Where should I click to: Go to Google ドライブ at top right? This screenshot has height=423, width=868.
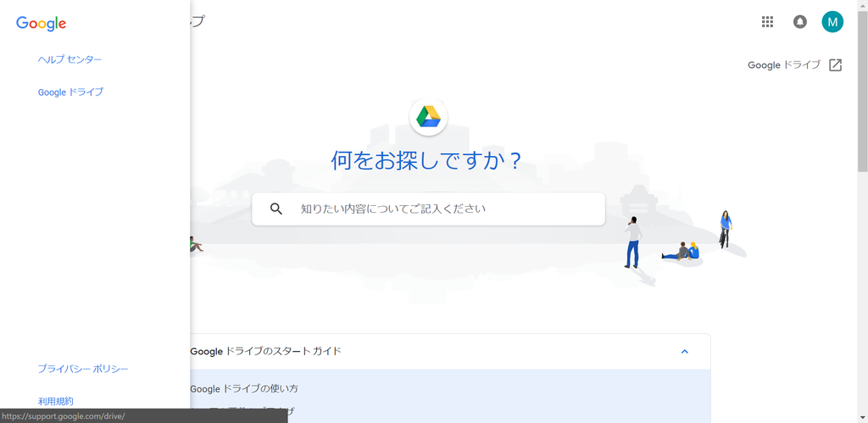click(x=784, y=64)
